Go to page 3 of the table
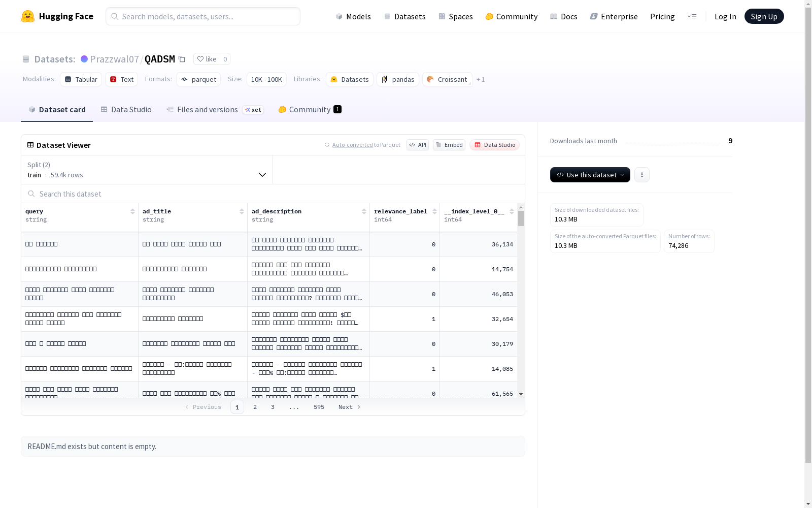 click(x=273, y=407)
